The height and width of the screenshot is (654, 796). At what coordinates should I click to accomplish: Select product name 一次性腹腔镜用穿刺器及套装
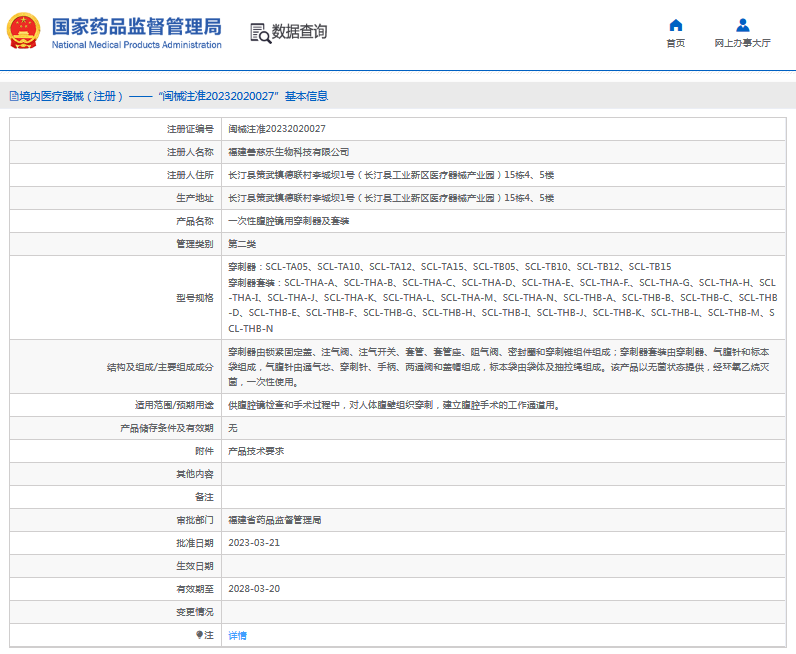pyautogui.click(x=288, y=221)
